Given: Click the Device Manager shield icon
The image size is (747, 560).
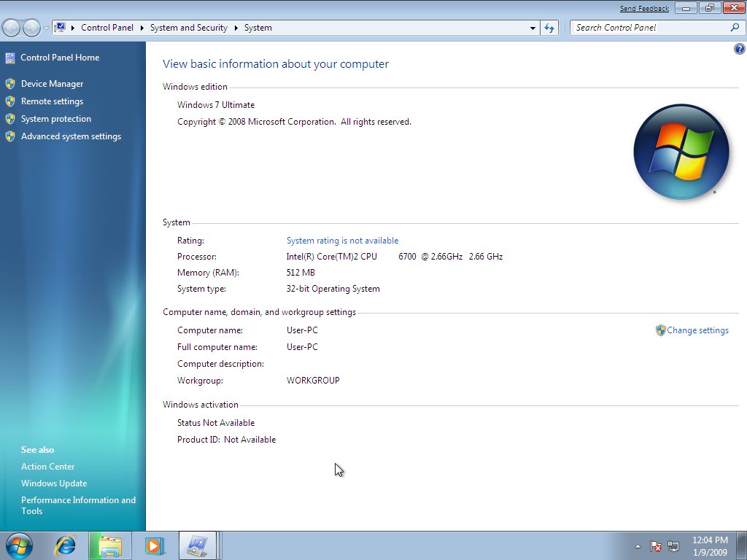Looking at the screenshot, I should [10, 83].
